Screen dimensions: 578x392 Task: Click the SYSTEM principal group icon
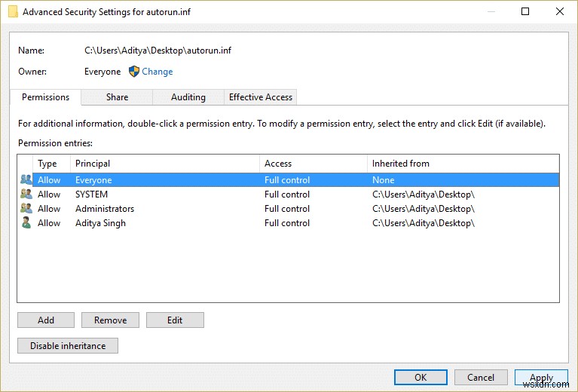(26, 194)
